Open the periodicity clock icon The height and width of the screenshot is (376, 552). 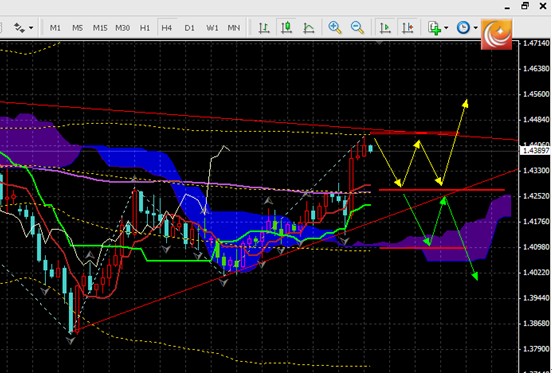(463, 28)
